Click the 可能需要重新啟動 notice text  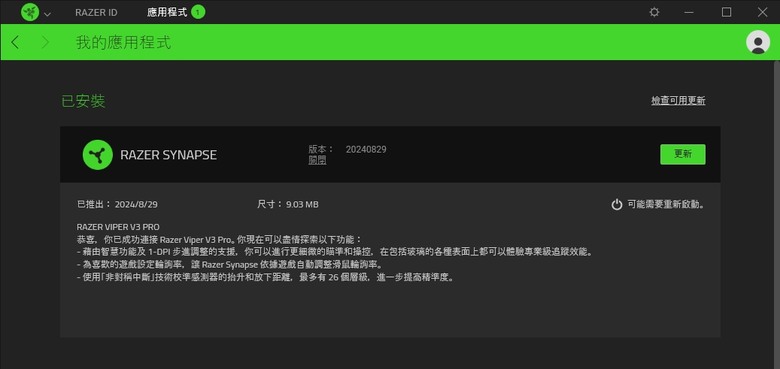[x=666, y=204]
